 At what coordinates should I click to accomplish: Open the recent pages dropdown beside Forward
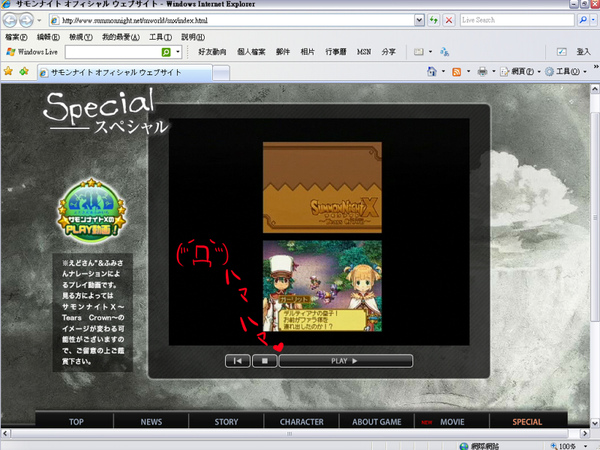(x=39, y=20)
